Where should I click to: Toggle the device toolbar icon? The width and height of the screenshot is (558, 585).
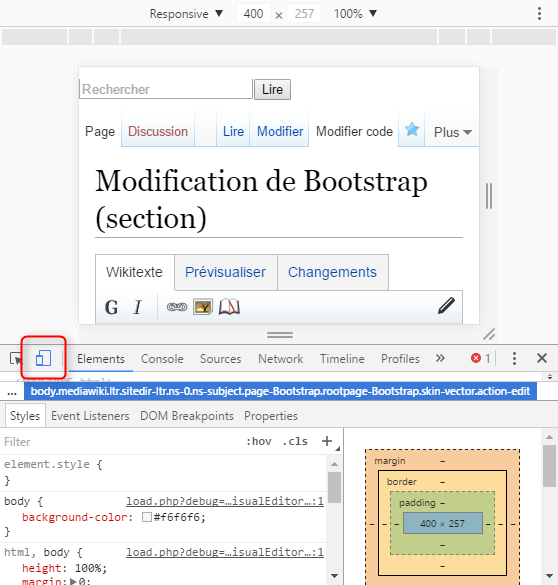[43, 359]
